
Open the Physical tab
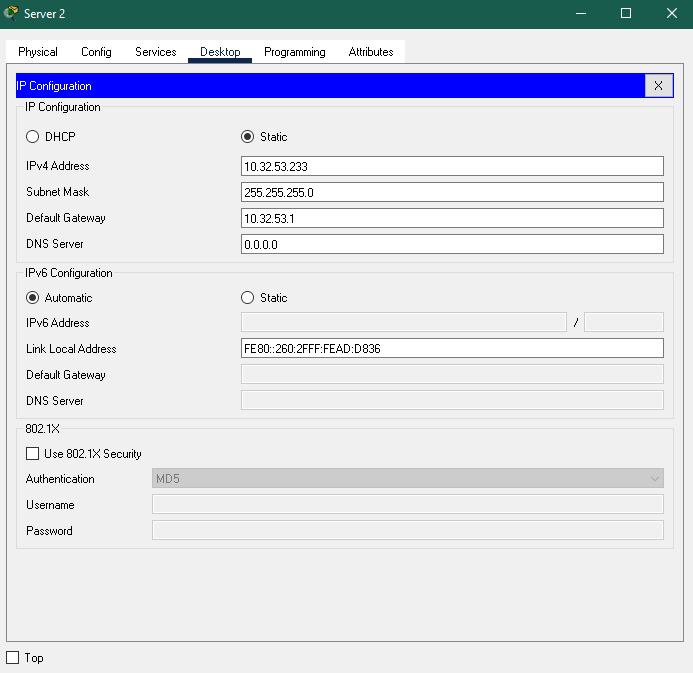[38, 52]
